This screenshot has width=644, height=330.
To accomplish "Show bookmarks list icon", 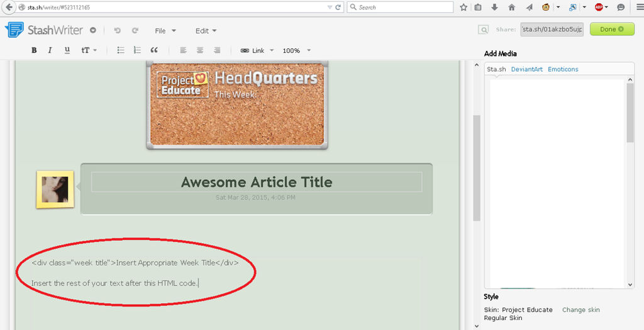I will coord(478,7).
